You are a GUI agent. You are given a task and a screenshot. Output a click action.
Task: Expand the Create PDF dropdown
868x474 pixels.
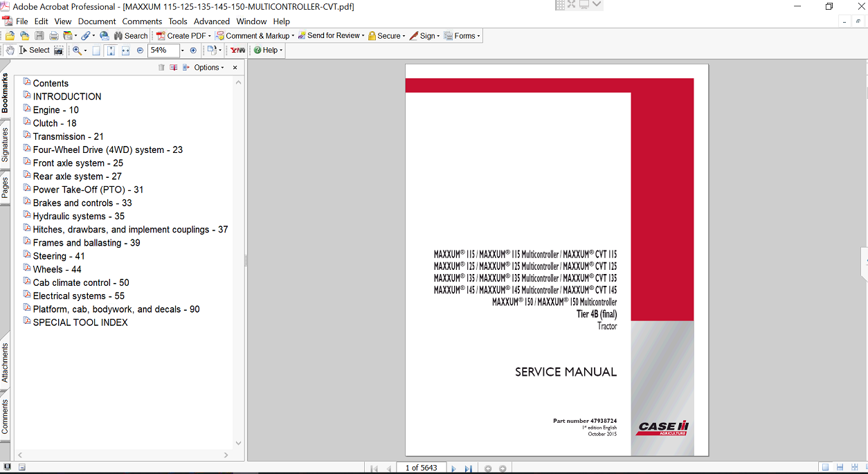pyautogui.click(x=210, y=36)
